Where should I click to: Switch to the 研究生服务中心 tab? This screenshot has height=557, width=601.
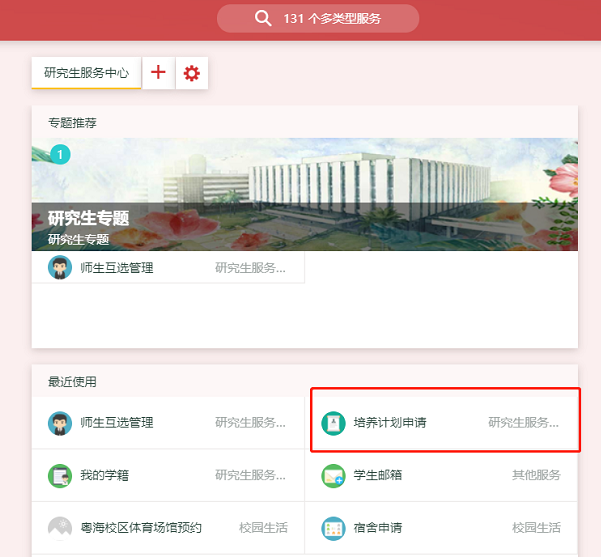point(86,73)
